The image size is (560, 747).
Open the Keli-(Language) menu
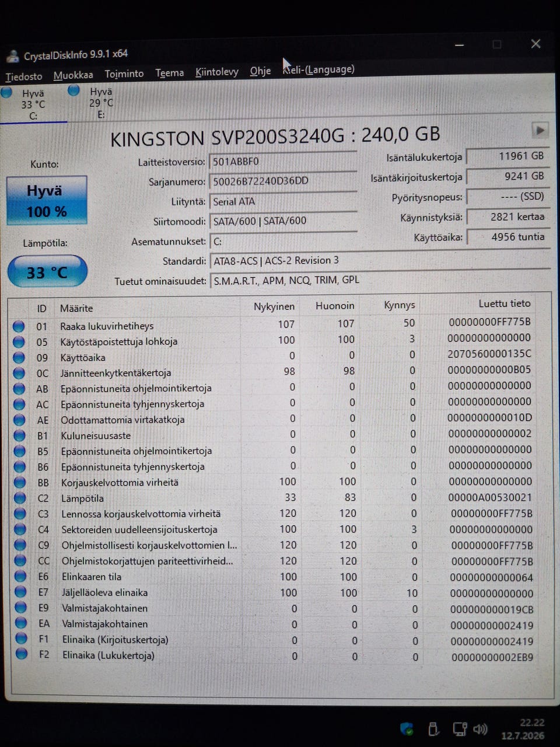tap(318, 69)
